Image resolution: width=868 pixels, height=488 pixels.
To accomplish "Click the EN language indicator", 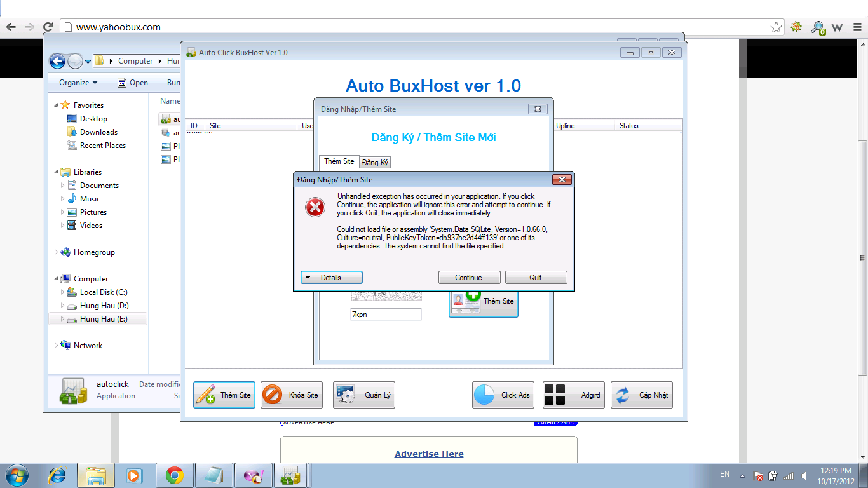I will tap(724, 474).
